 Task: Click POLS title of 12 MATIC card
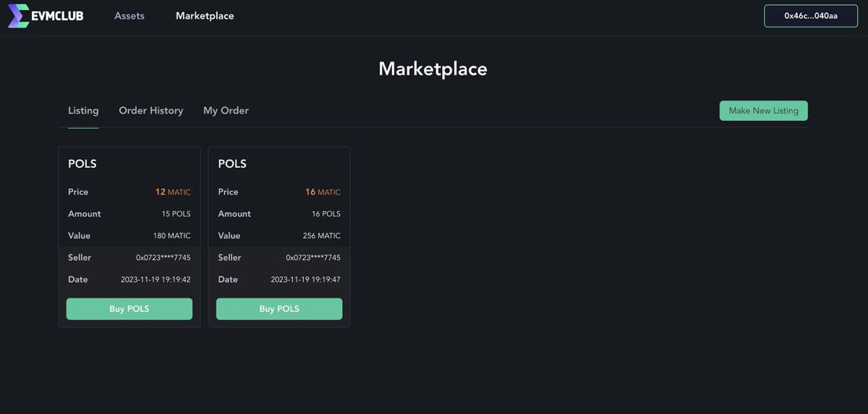[82, 164]
